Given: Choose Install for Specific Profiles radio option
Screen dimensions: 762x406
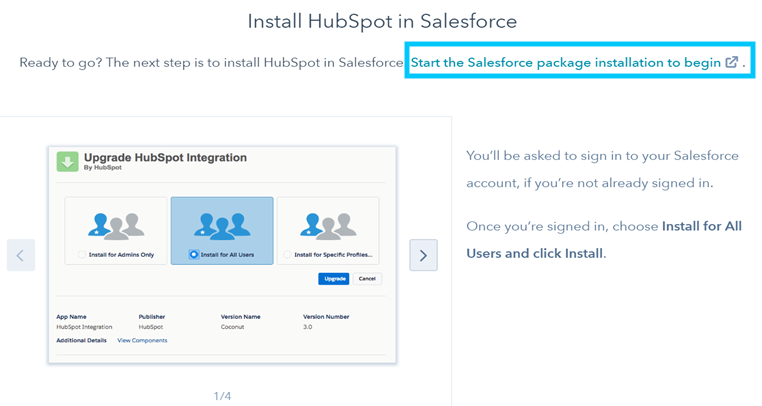Looking at the screenshot, I should point(288,255).
